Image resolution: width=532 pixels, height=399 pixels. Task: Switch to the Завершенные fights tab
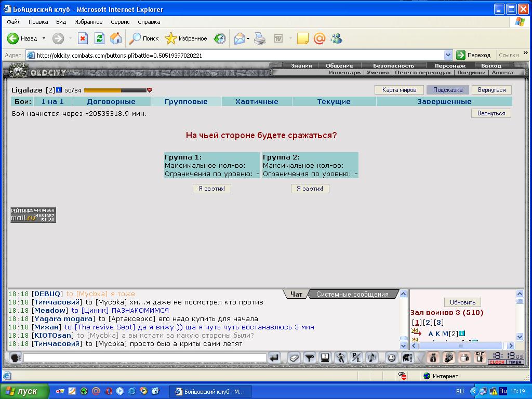[444, 101]
